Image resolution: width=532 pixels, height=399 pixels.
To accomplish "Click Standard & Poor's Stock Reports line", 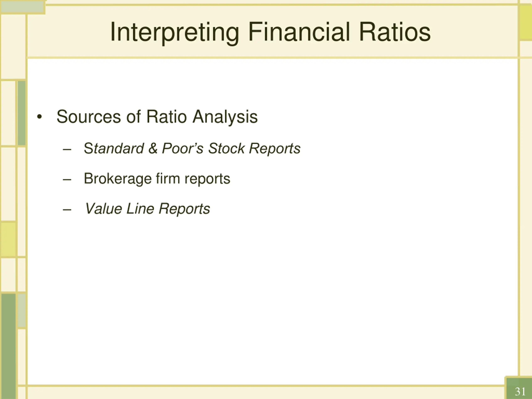I will (192, 148).
